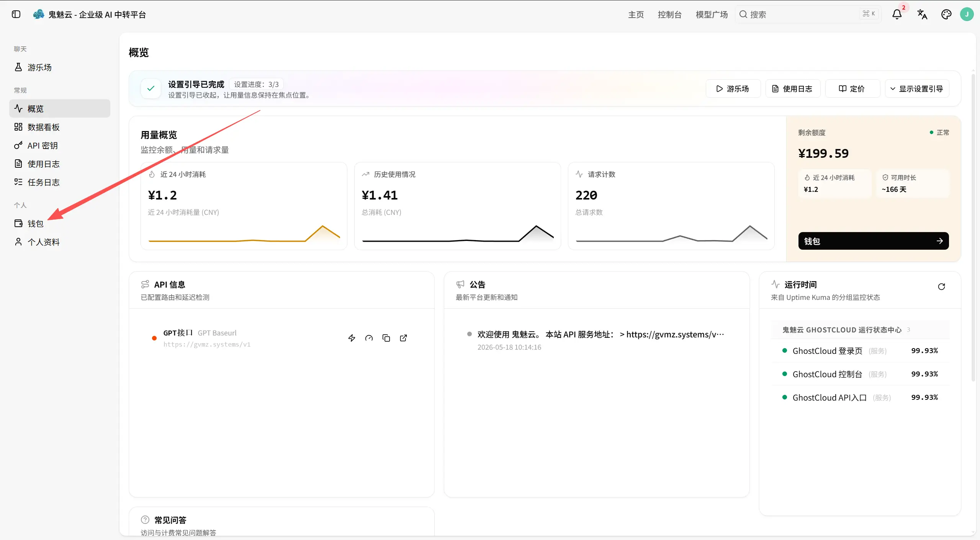Go to 游乐场 in sidebar

tap(60, 67)
